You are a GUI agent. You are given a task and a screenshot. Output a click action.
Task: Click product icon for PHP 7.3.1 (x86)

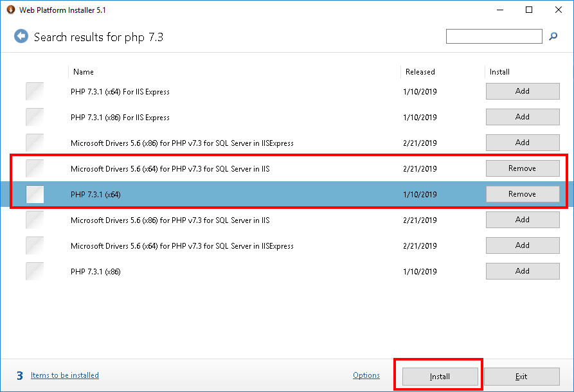(x=35, y=271)
